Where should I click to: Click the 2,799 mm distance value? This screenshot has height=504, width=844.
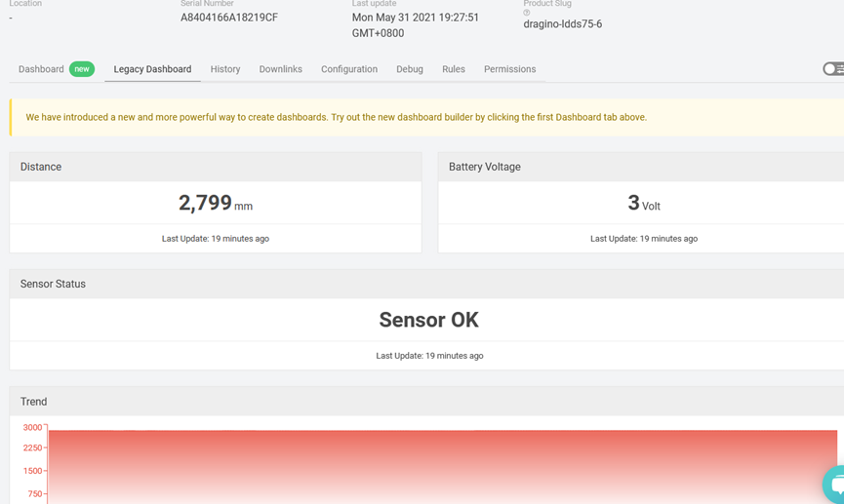click(x=216, y=203)
